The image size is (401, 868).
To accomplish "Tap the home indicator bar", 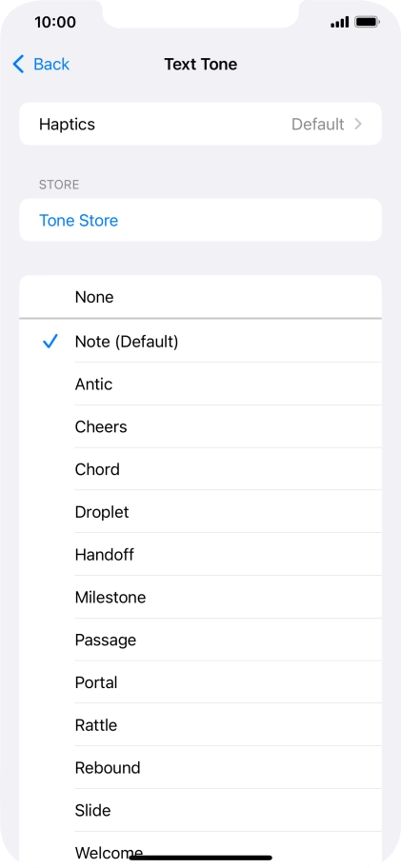I will coord(200,858).
